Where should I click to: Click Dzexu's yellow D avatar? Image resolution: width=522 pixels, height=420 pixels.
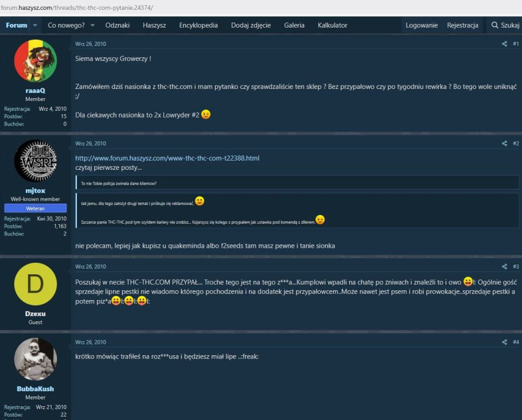(36, 284)
